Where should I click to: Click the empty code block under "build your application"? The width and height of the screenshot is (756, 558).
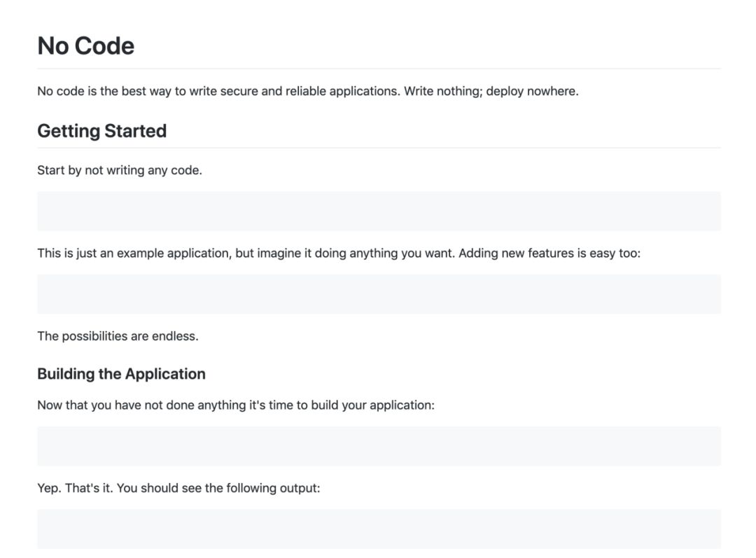pyautogui.click(x=378, y=446)
